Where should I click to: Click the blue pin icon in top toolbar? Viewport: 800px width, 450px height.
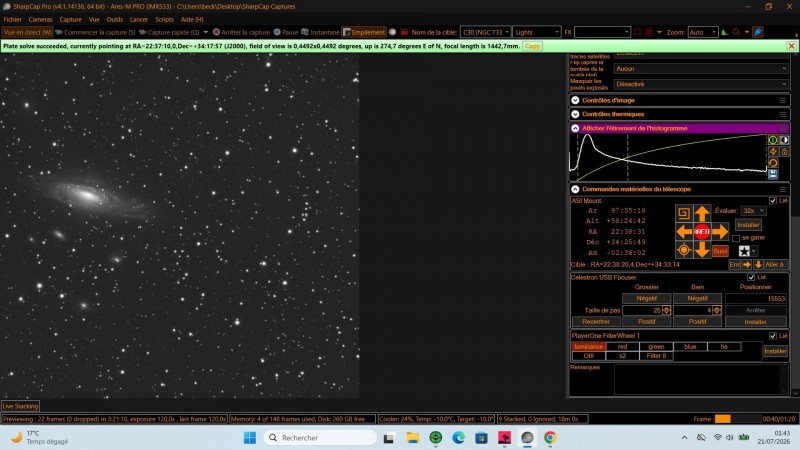click(x=758, y=32)
